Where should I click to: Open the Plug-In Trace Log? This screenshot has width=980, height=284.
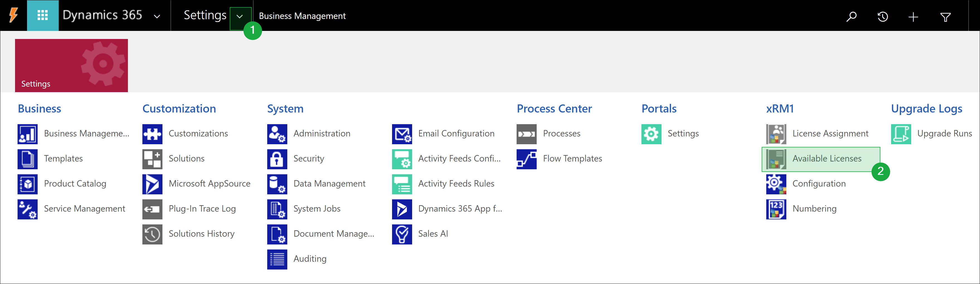(x=202, y=208)
